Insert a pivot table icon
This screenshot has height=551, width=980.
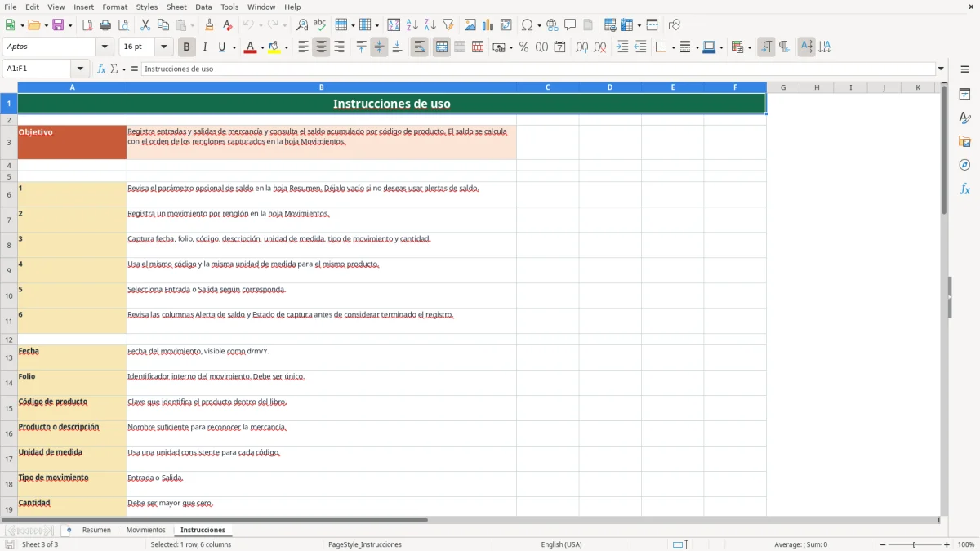(506, 25)
